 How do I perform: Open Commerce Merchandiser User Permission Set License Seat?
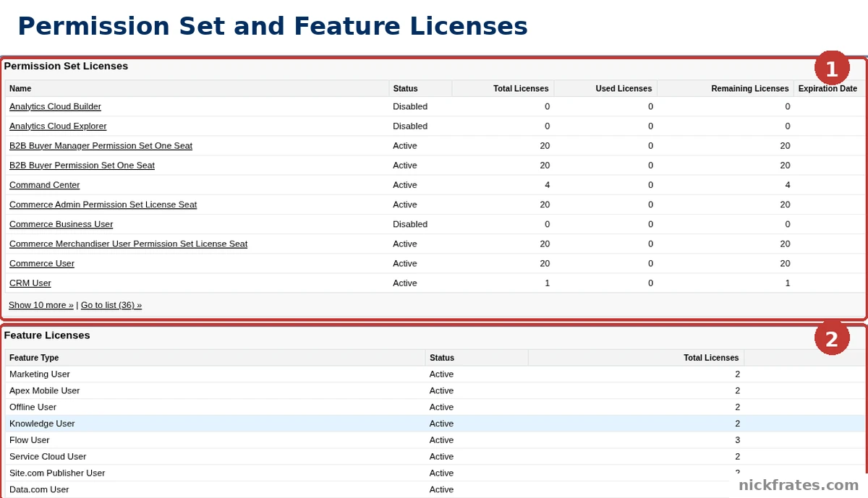point(128,244)
